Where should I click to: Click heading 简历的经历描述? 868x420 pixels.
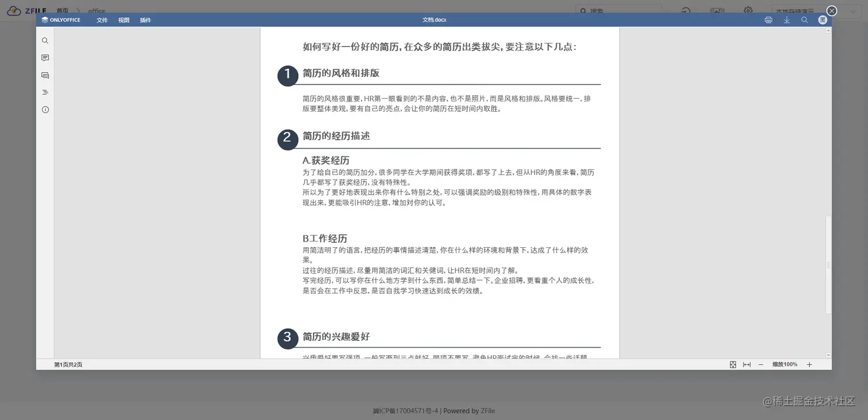tap(336, 136)
